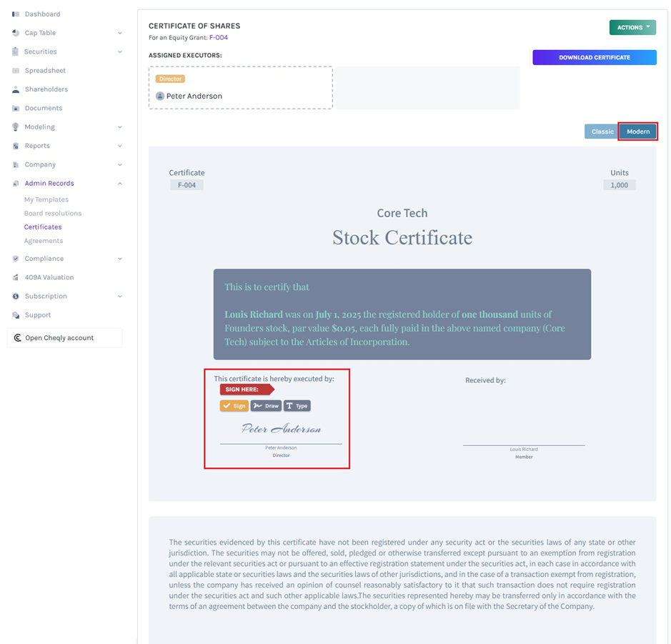Switch certificate style to Classic
The width and height of the screenshot is (671, 644).
coord(602,132)
